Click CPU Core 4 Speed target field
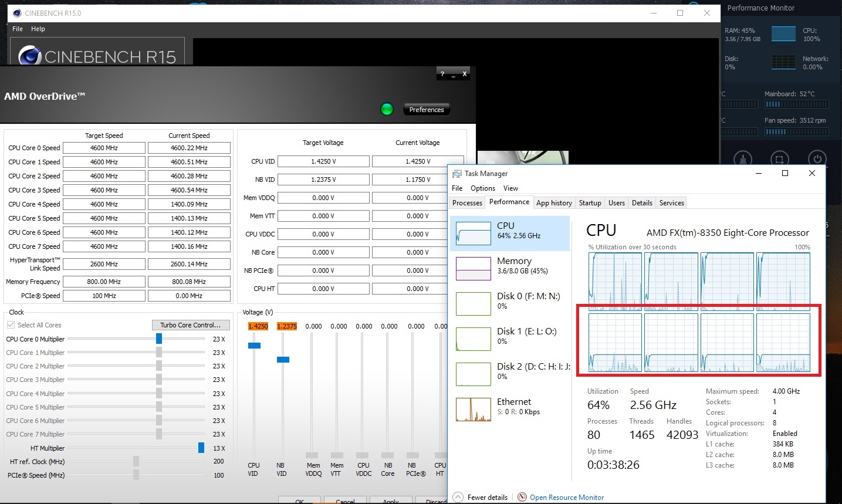Image resolution: width=842 pixels, height=504 pixels. tap(104, 204)
